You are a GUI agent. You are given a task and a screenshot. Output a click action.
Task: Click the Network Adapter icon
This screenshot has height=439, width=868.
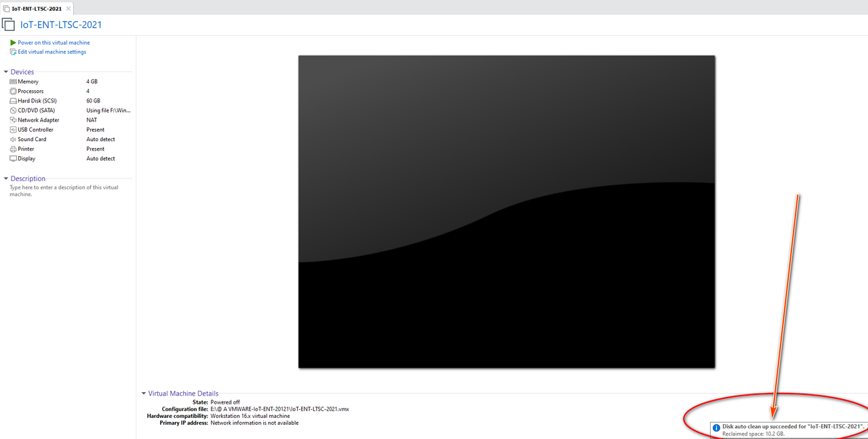[x=13, y=120]
